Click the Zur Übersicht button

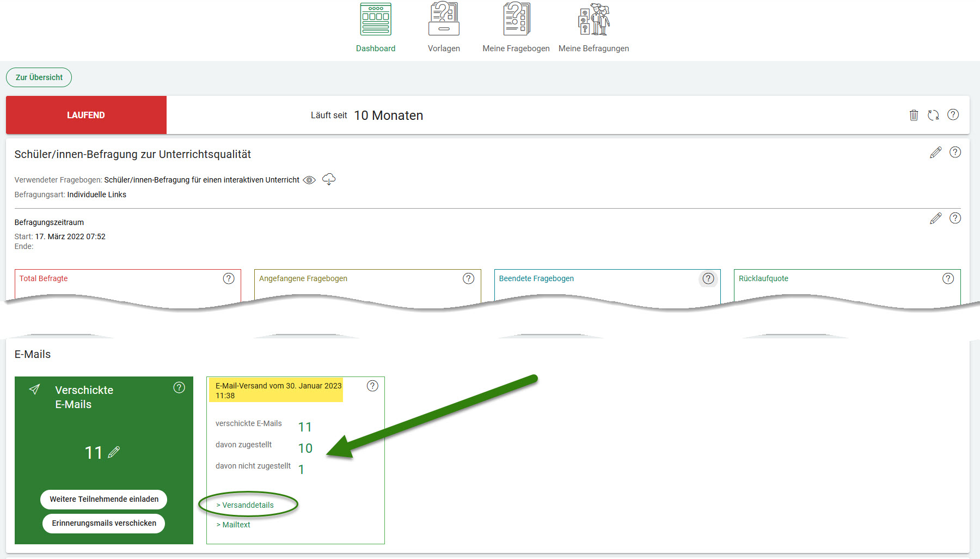(x=39, y=77)
